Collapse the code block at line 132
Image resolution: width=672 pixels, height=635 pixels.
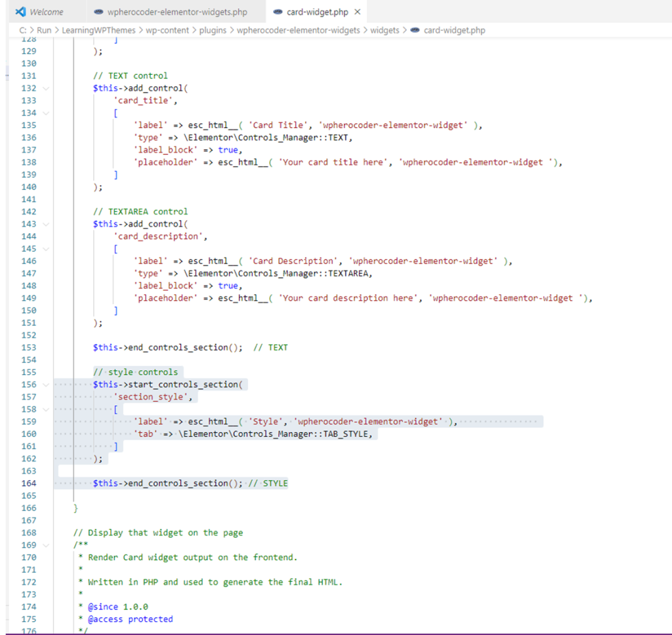46,88
